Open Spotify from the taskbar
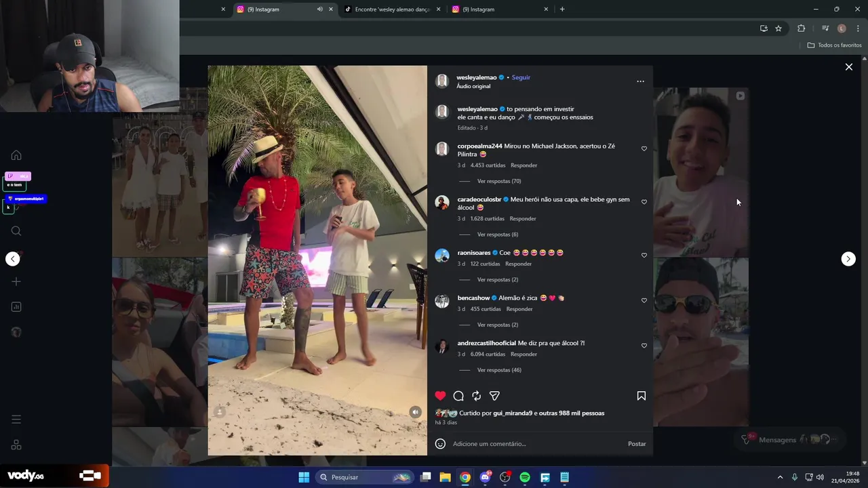The height and width of the screenshot is (488, 868). click(525, 477)
